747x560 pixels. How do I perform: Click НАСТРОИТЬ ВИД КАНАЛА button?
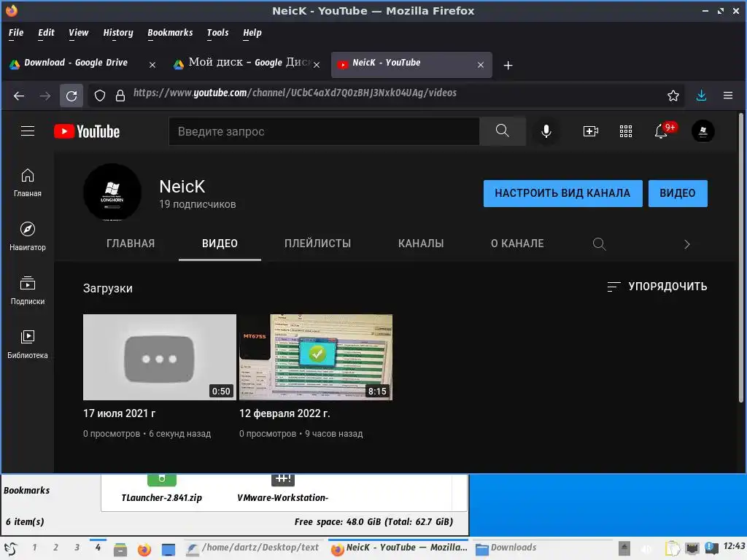click(x=562, y=193)
